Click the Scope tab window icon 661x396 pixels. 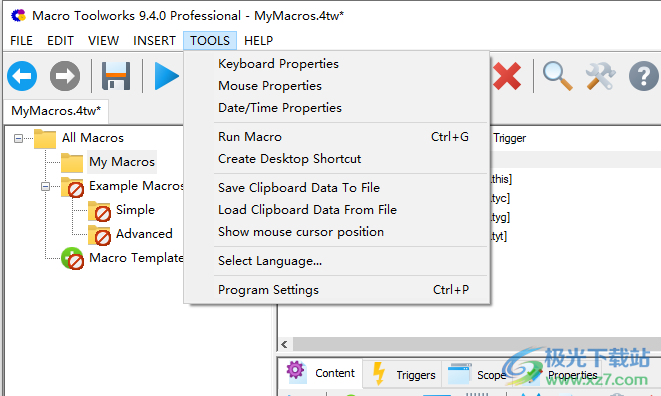click(x=459, y=374)
